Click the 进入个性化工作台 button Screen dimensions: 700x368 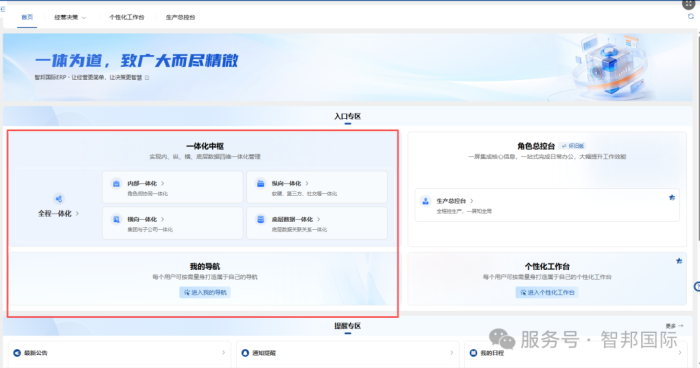547,293
